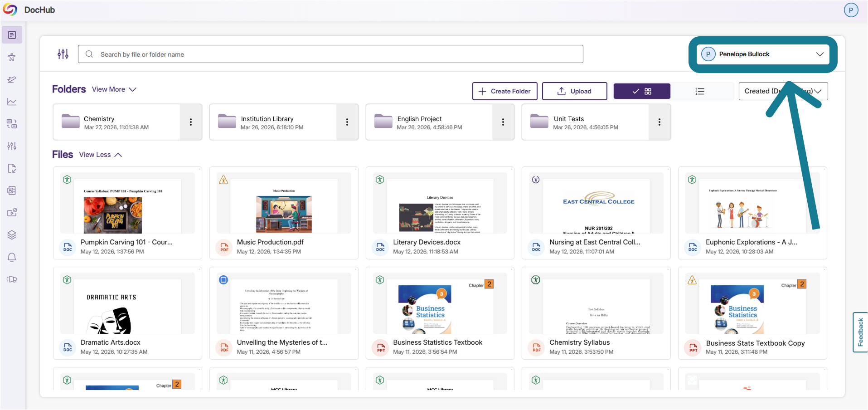Expand Folders with View More

tap(114, 89)
